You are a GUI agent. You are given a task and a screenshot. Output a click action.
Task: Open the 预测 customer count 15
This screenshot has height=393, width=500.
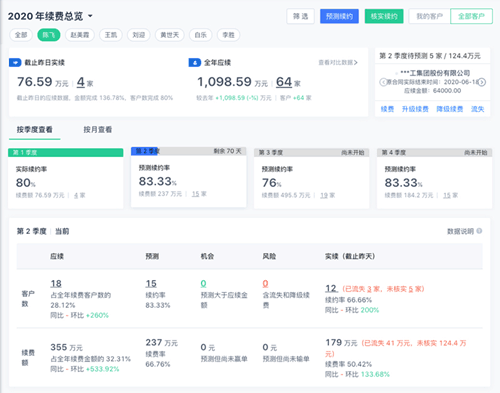(151, 284)
